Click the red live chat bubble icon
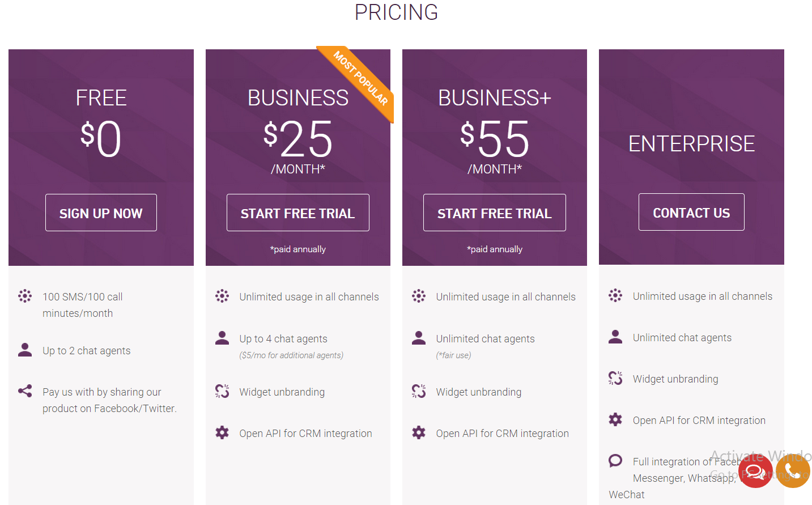812x505 pixels. pyautogui.click(x=755, y=471)
